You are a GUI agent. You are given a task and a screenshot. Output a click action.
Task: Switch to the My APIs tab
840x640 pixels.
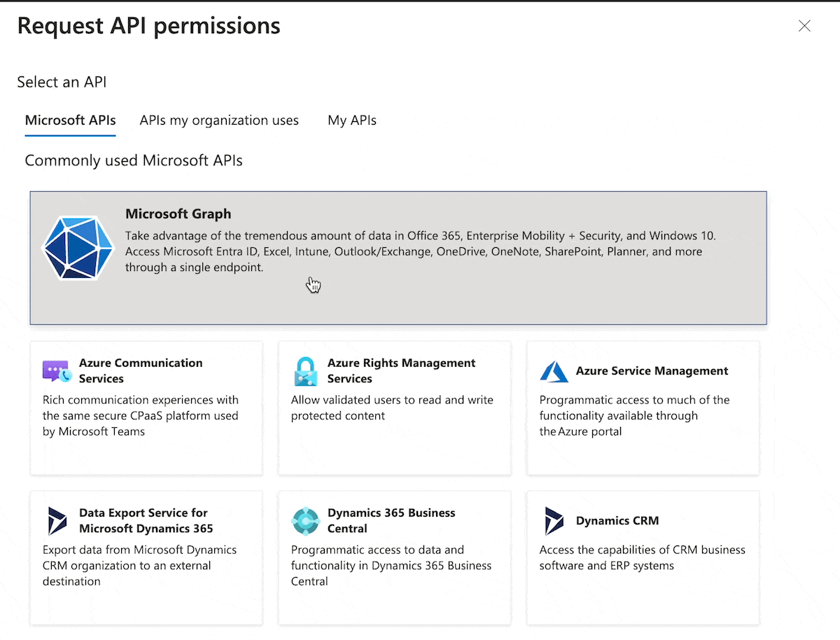(352, 120)
